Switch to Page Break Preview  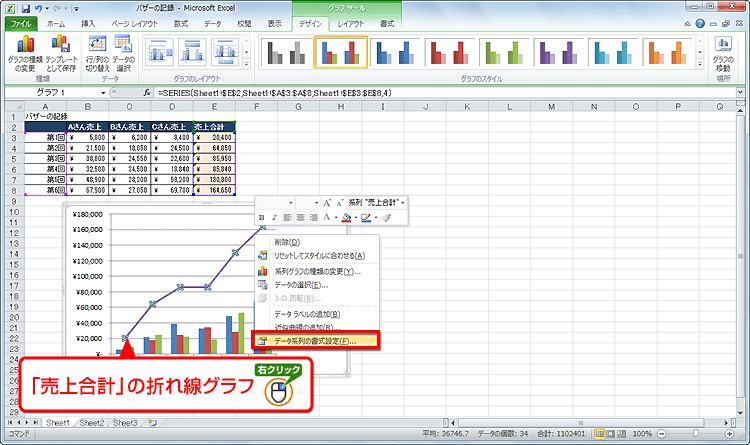(622, 434)
